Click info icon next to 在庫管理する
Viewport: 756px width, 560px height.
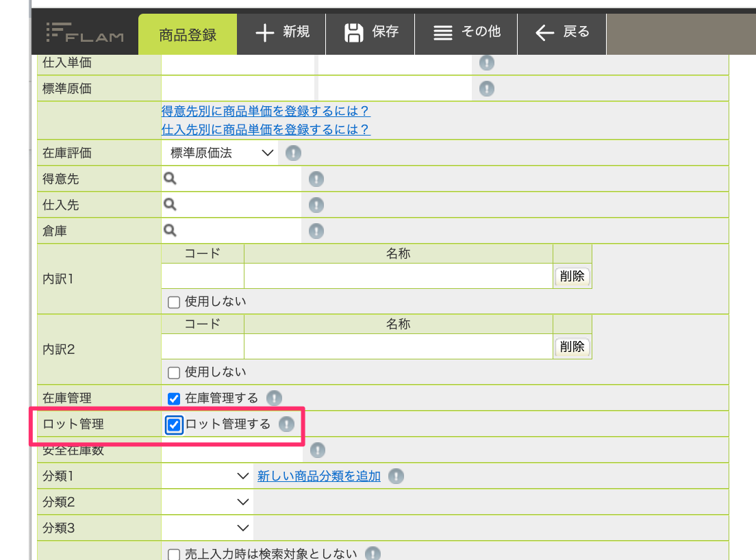[x=274, y=398]
